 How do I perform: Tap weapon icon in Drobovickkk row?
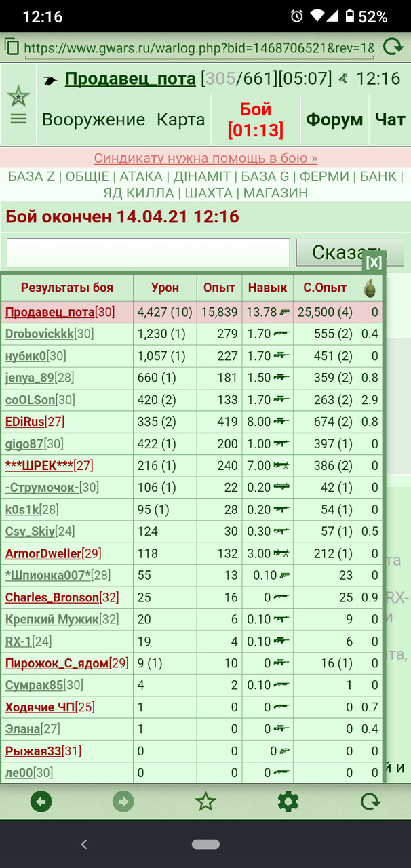[281, 334]
